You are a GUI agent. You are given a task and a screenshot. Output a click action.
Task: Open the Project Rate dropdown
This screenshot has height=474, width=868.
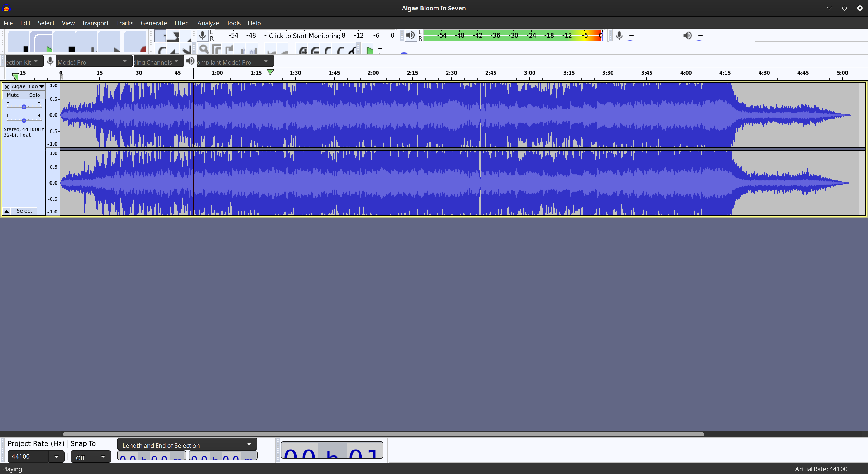click(x=56, y=456)
